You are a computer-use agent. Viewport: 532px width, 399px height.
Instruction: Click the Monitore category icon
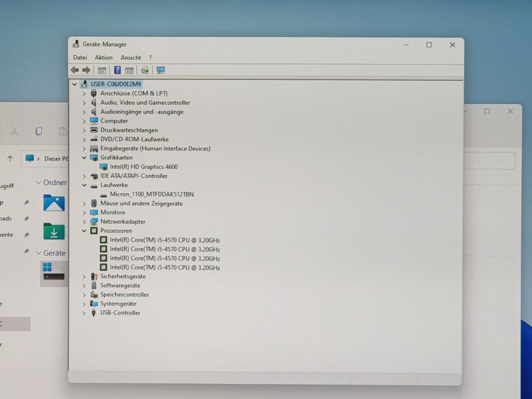click(x=94, y=212)
